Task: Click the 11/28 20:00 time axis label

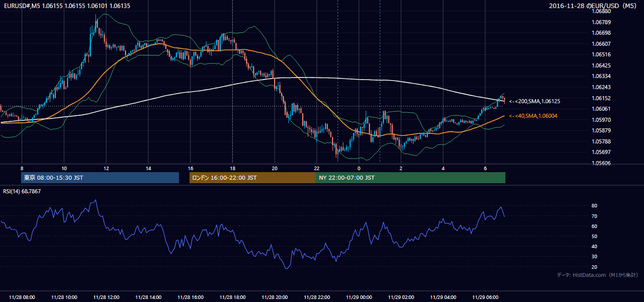Action: [275, 297]
